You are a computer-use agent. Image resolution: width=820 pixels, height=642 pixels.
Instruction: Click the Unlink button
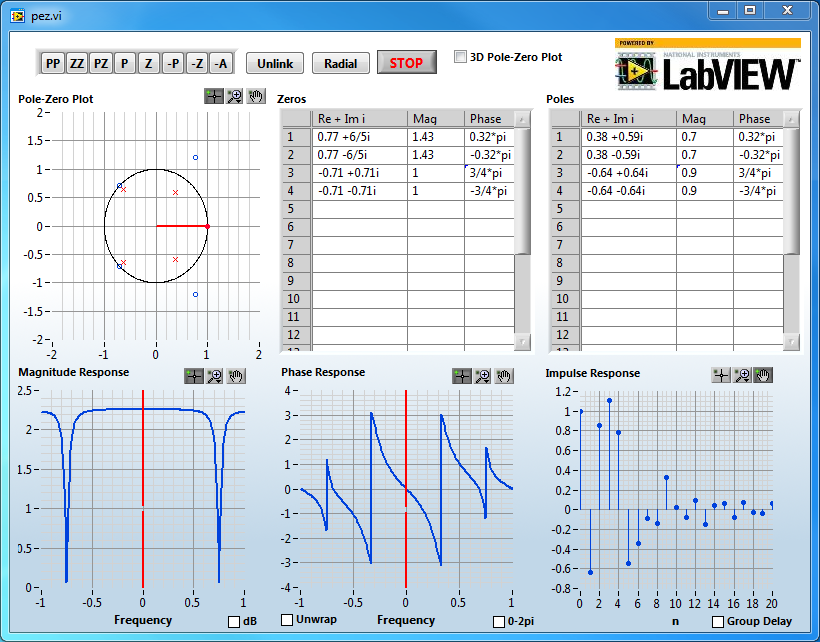pyautogui.click(x=275, y=63)
